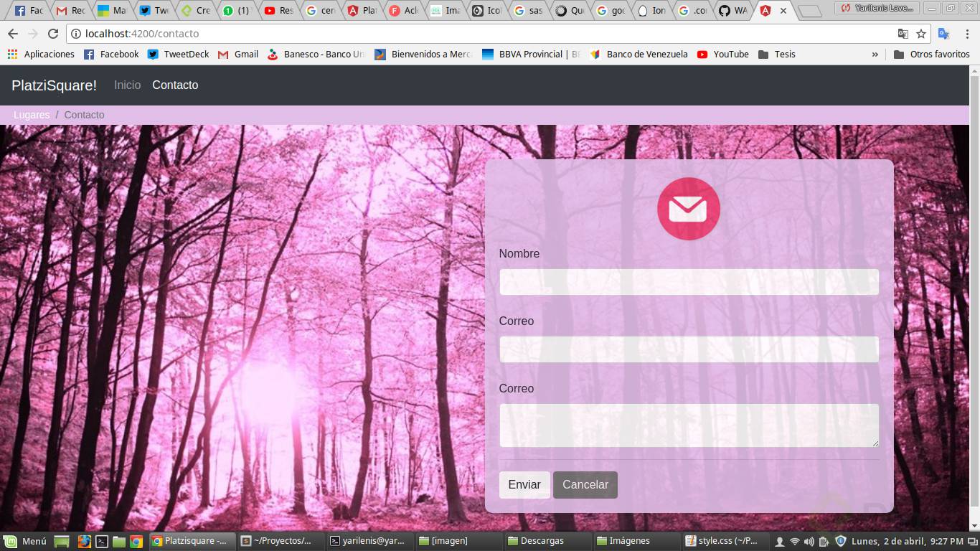Switch to the Platzisquare Chrome taskbar window
The image size is (980, 551).
pyautogui.click(x=192, y=541)
